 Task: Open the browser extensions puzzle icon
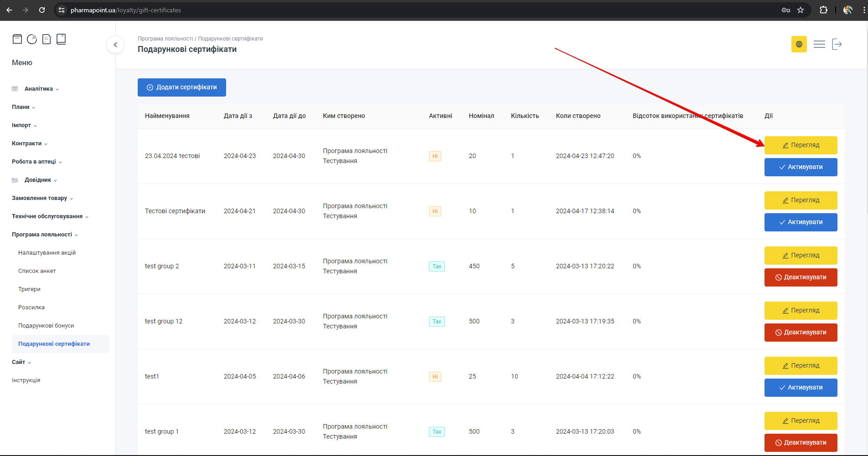tap(823, 10)
